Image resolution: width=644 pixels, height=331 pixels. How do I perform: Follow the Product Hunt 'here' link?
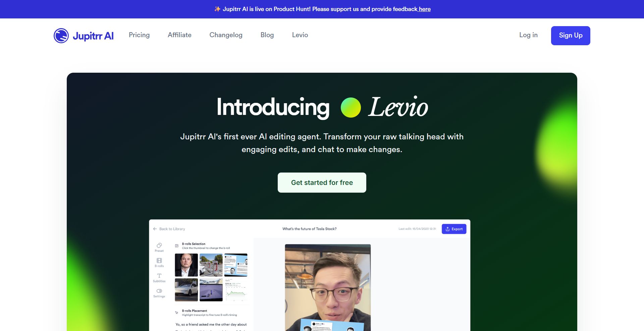point(425,9)
